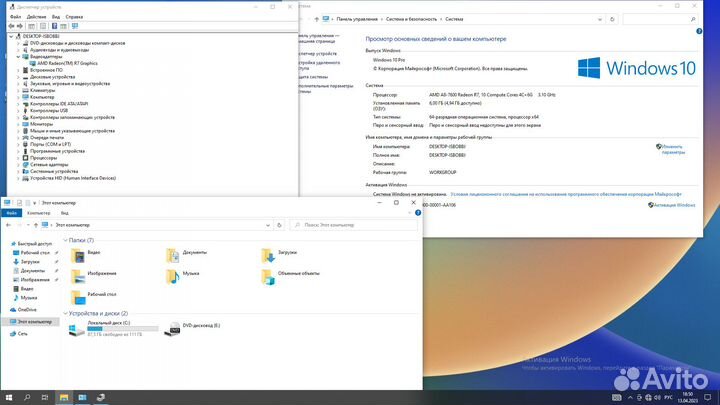Select Локальный диск (C:) drive
This screenshot has width=720, height=405.
point(113,329)
